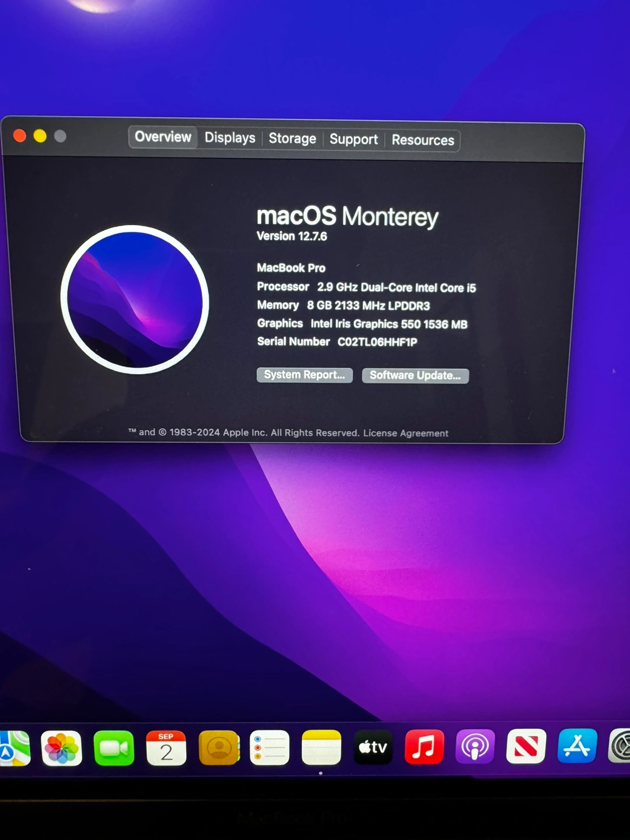630x840 pixels.
Task: Launch Reminders from the dock
Action: (x=269, y=747)
